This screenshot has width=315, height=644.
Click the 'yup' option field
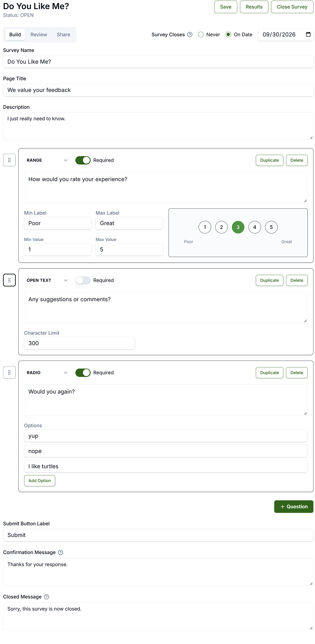(x=166, y=436)
